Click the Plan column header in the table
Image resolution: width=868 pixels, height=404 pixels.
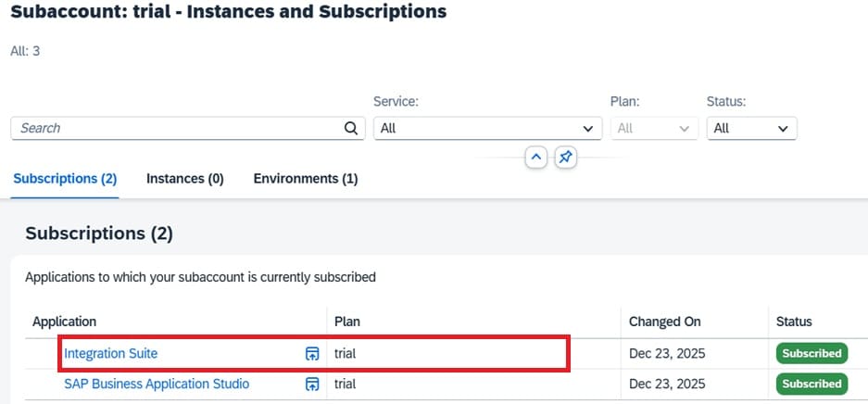[x=347, y=322]
